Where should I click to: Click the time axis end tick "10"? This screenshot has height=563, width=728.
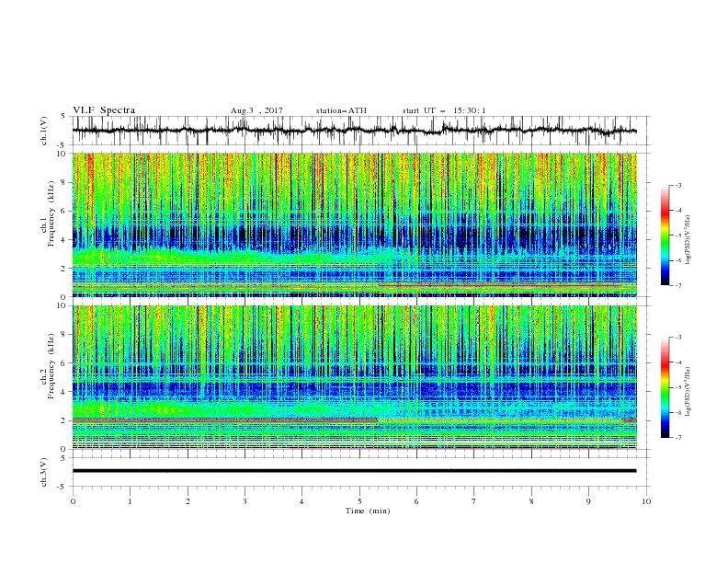646,501
